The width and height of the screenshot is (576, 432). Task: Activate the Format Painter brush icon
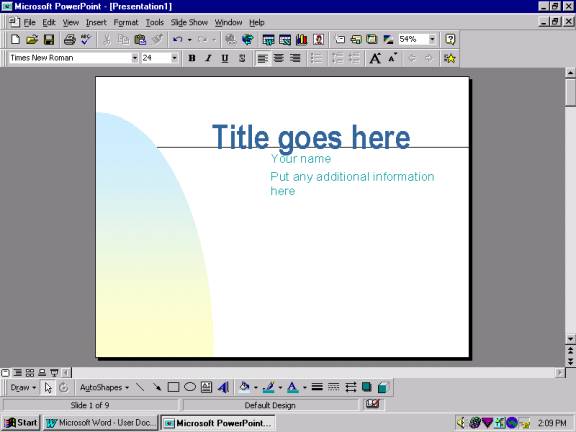[x=157, y=39]
